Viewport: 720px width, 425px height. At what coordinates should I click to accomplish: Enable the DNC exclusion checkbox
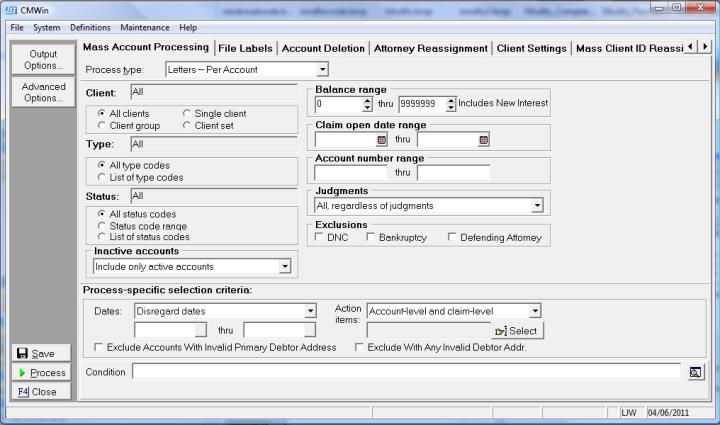320,237
